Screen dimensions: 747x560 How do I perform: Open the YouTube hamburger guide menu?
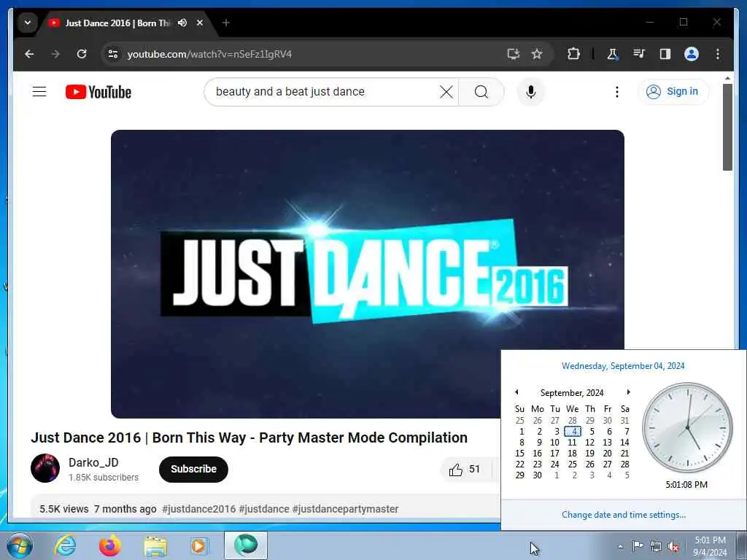coord(39,91)
